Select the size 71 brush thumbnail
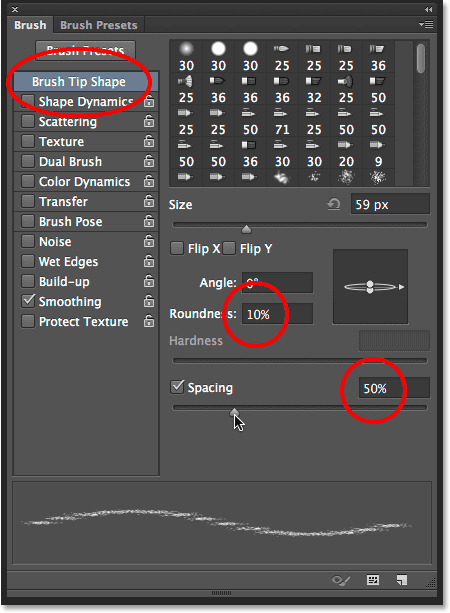This screenshot has width=450, height=613. pos(282,122)
